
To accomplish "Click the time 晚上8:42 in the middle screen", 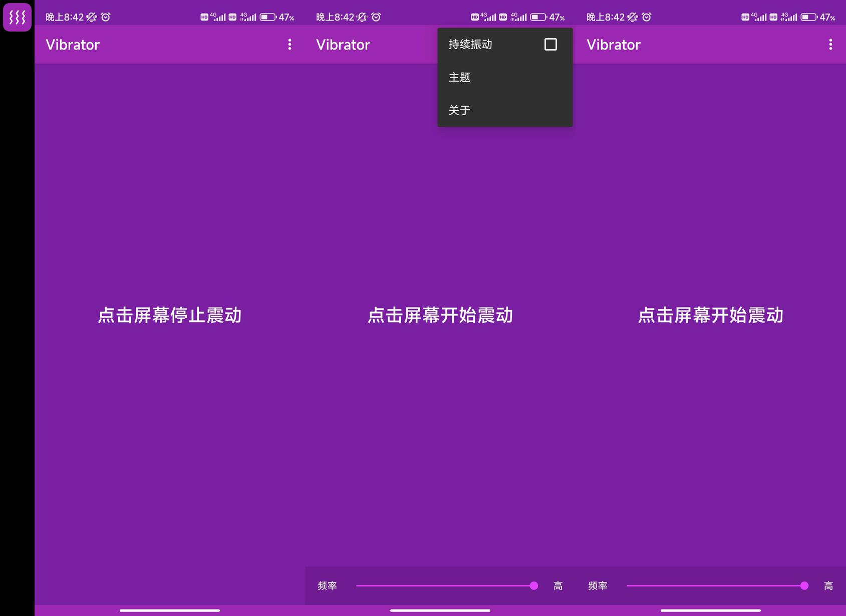I will (335, 17).
